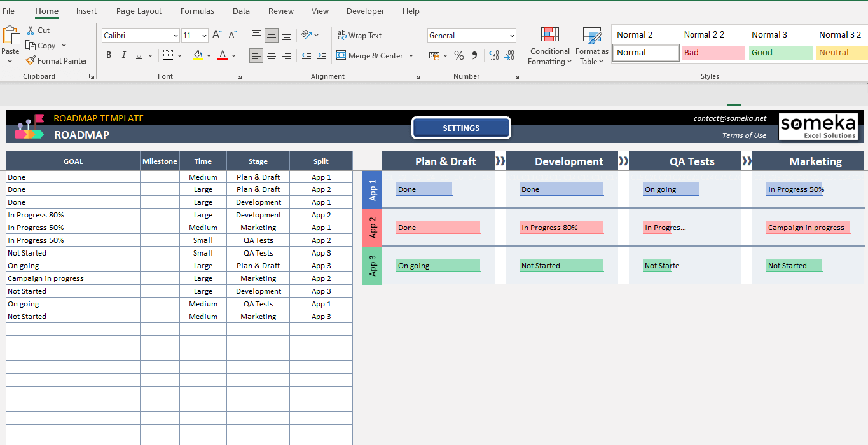
Task: Toggle Wrap Text
Action: pos(359,36)
